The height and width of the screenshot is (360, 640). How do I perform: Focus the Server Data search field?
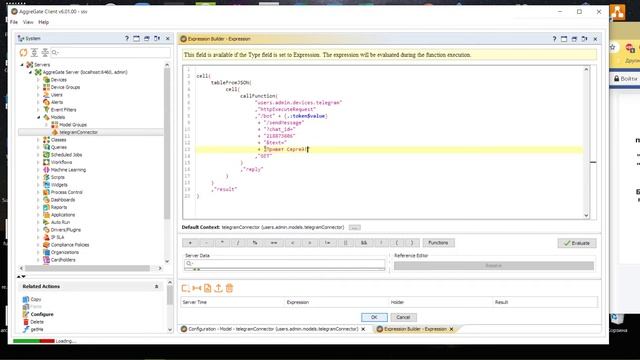tap(284, 263)
